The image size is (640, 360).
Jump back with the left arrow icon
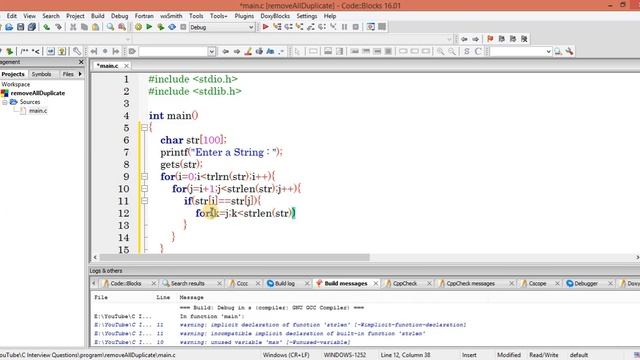[x=464, y=39]
